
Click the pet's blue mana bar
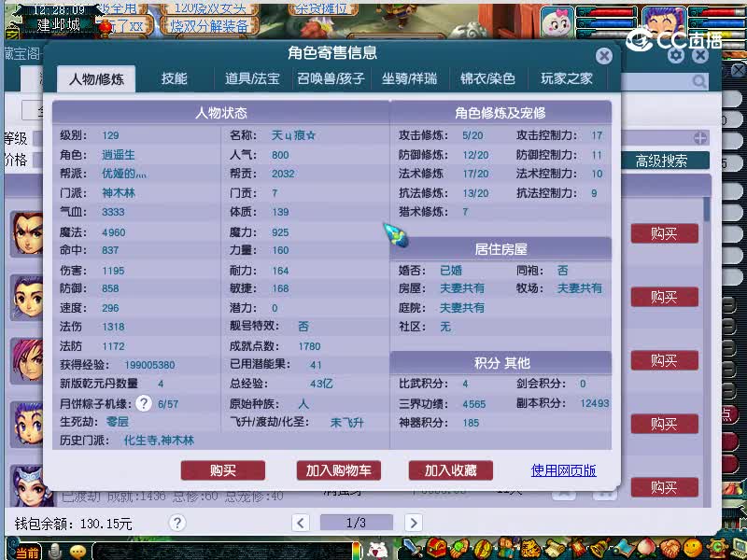606,22
